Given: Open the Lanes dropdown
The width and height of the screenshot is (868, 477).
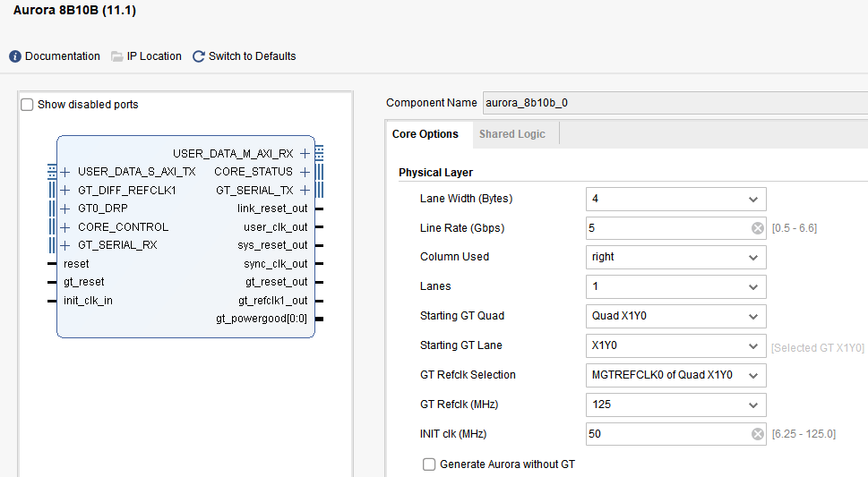Looking at the screenshot, I should [x=676, y=286].
